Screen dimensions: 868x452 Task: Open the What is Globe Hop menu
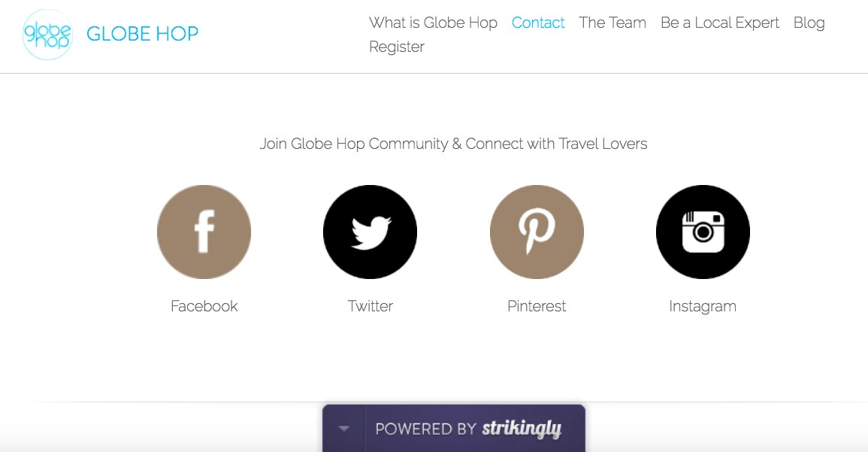[x=433, y=23]
